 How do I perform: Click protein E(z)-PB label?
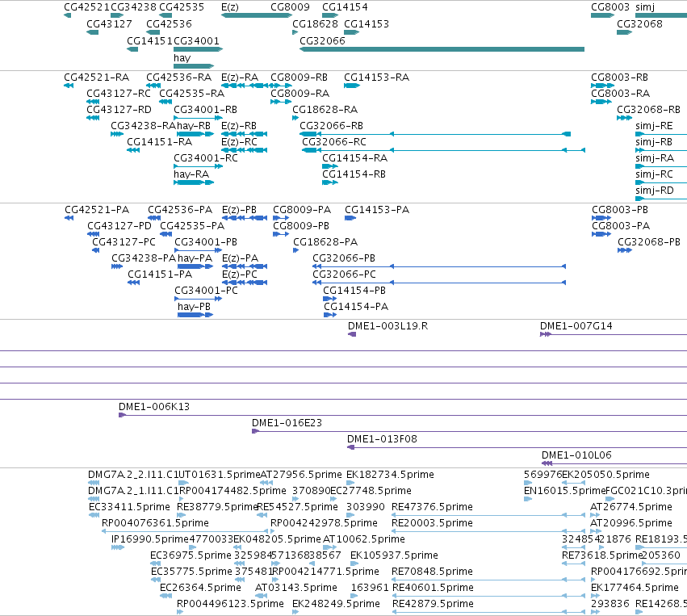pos(239,210)
